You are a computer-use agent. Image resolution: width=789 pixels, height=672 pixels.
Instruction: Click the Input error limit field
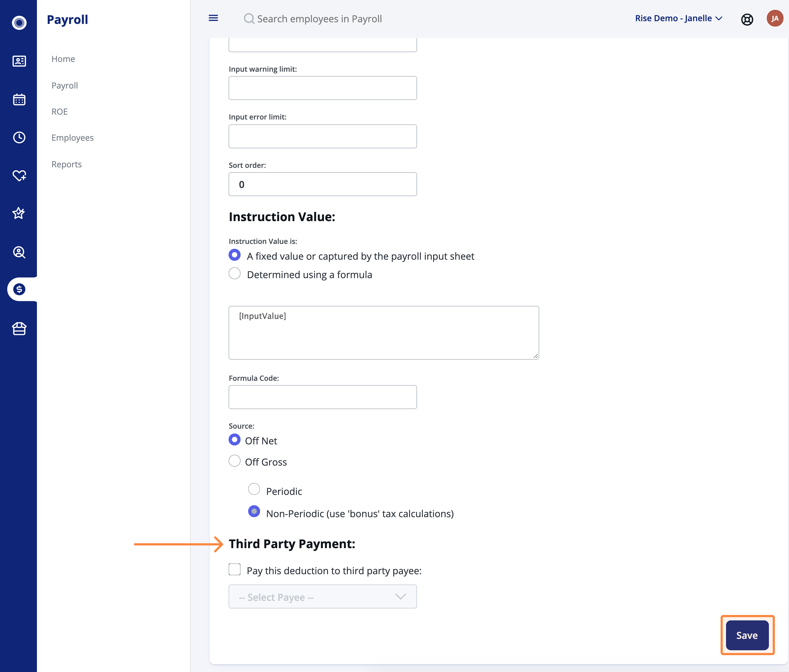click(x=323, y=136)
